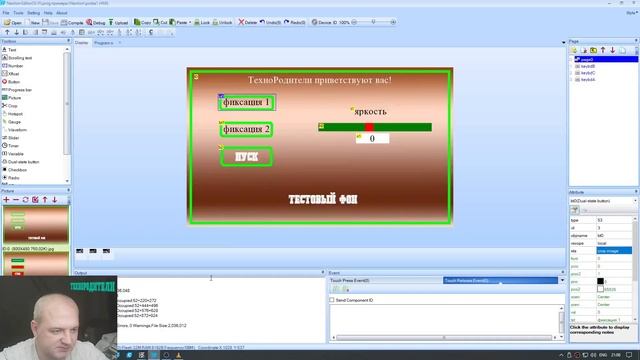Zoom out with the minus icon

tap(354, 22)
